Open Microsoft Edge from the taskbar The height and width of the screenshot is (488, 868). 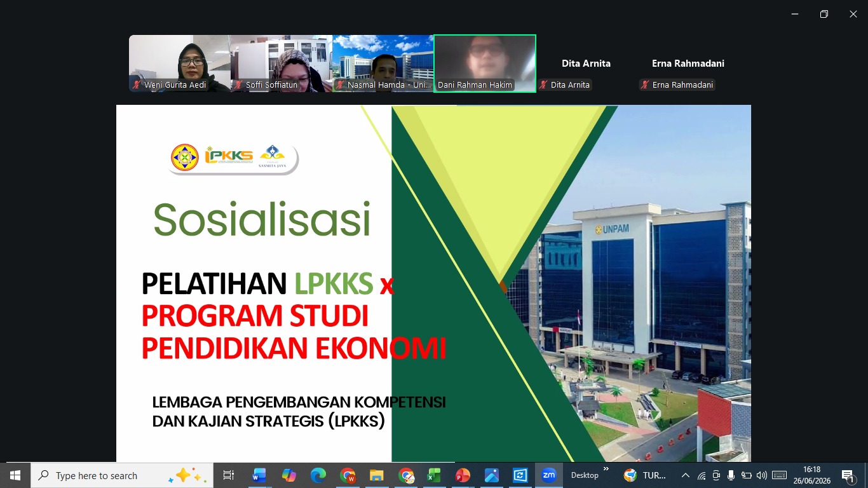[x=318, y=475]
